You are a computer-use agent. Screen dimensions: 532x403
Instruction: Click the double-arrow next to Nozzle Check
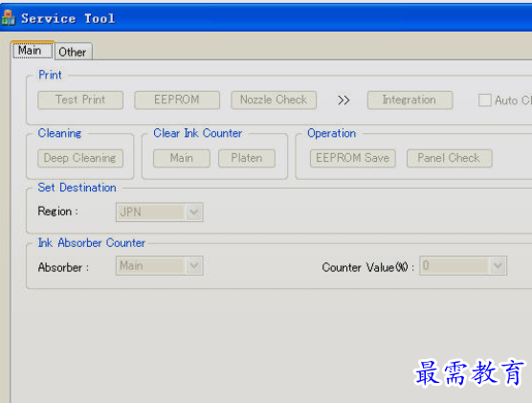344,101
